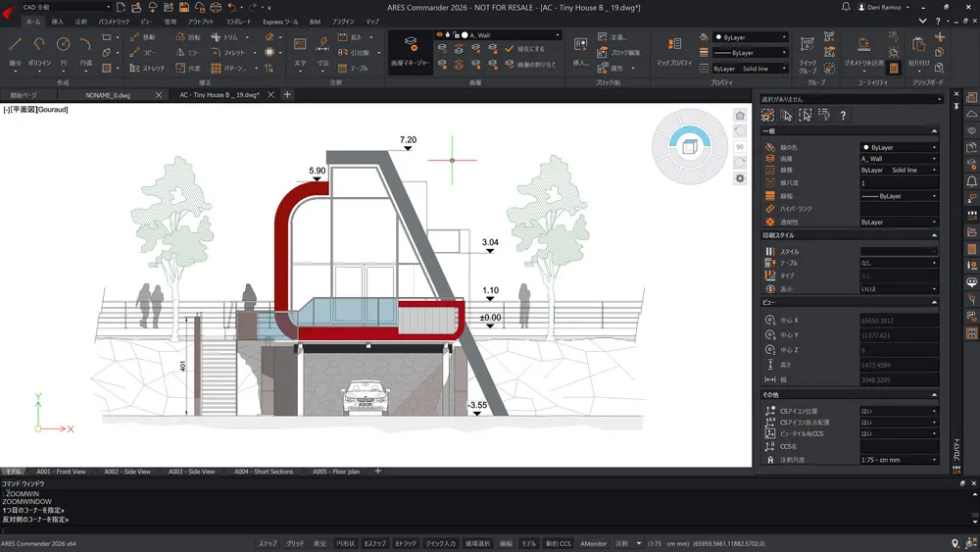Toggle ESnap (Eスナップ) in status bar

point(375,544)
